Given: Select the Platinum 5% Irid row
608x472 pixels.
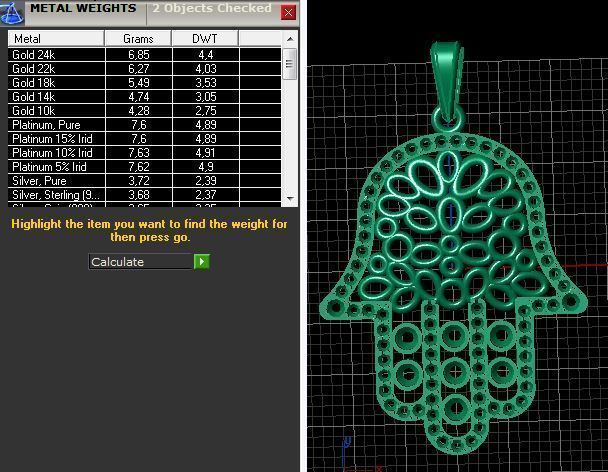Looking at the screenshot, I should pos(145,166).
